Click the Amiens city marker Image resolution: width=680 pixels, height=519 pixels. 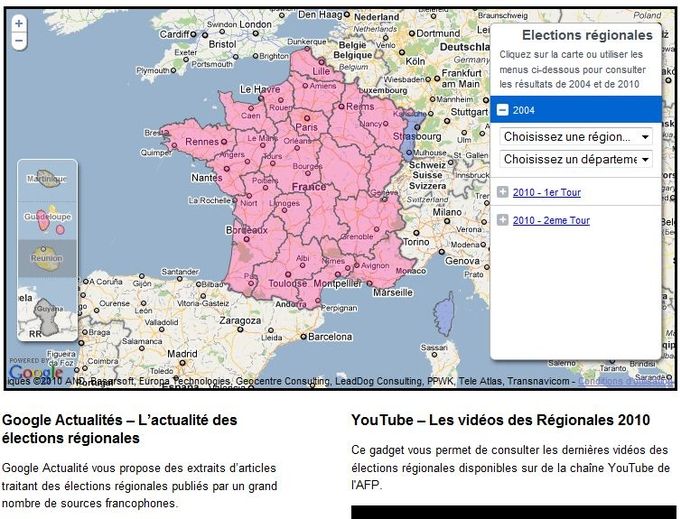click(306, 86)
